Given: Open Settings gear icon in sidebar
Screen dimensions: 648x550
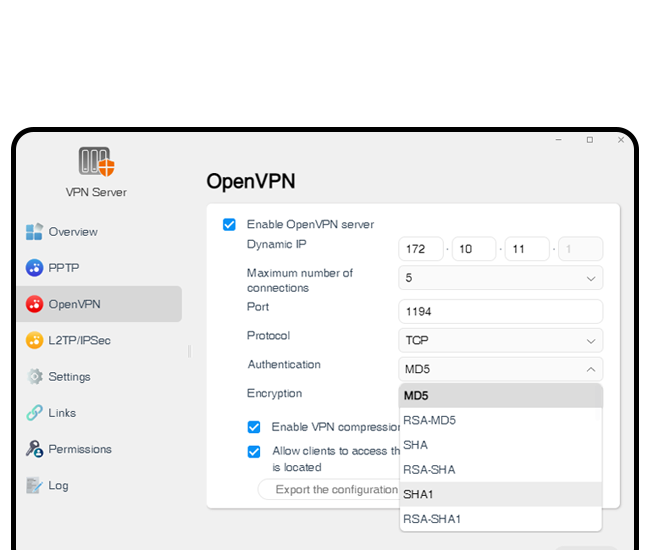Looking at the screenshot, I should click(35, 377).
